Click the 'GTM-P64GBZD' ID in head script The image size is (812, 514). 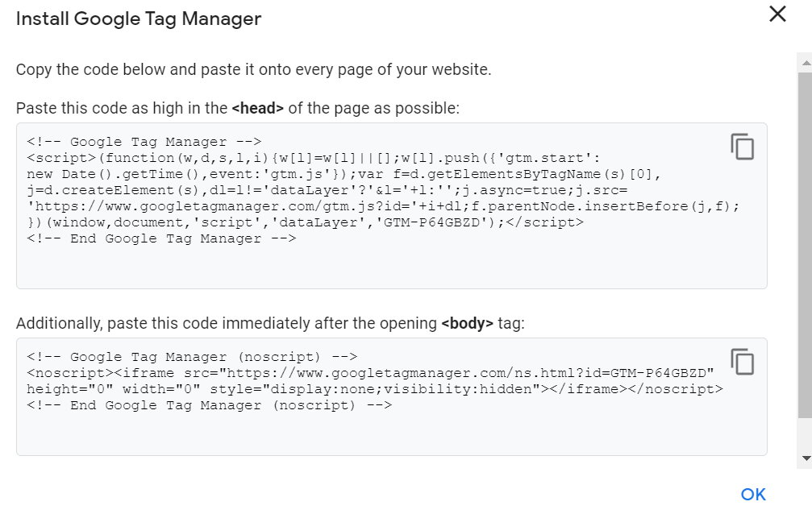coord(431,222)
